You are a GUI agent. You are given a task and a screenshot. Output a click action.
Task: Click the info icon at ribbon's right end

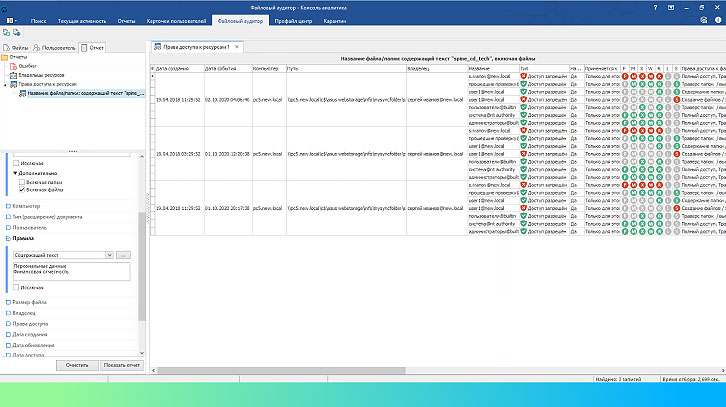[718, 20]
